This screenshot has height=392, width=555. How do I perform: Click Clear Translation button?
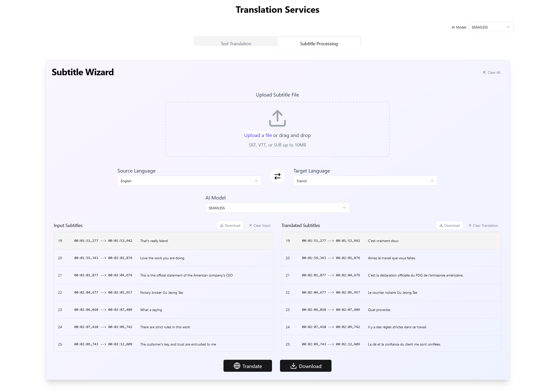pyautogui.click(x=483, y=225)
